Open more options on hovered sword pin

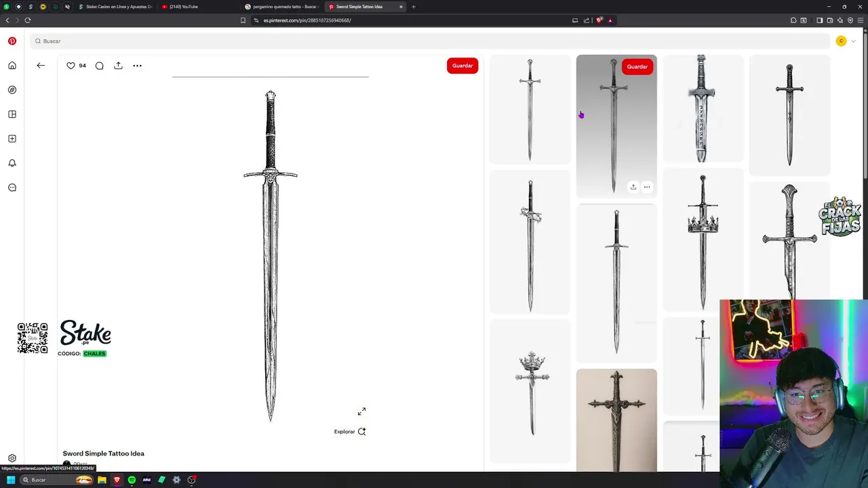pyautogui.click(x=647, y=187)
